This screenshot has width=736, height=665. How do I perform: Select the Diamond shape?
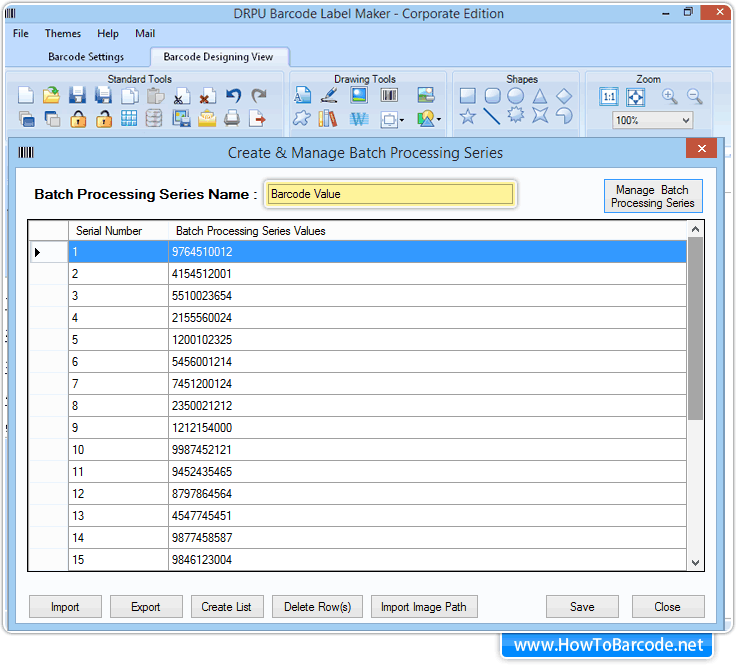point(564,96)
